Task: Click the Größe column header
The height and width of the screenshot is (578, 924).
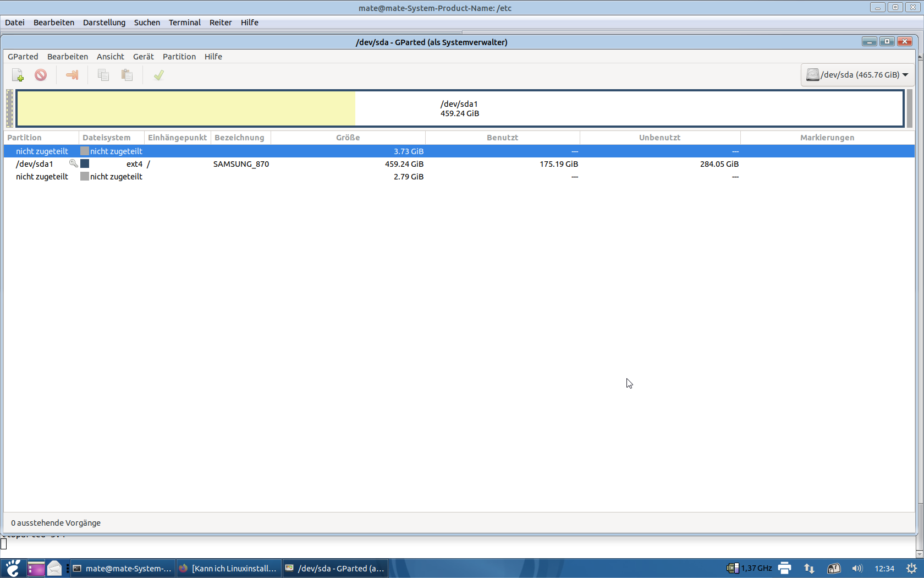Action: point(348,138)
